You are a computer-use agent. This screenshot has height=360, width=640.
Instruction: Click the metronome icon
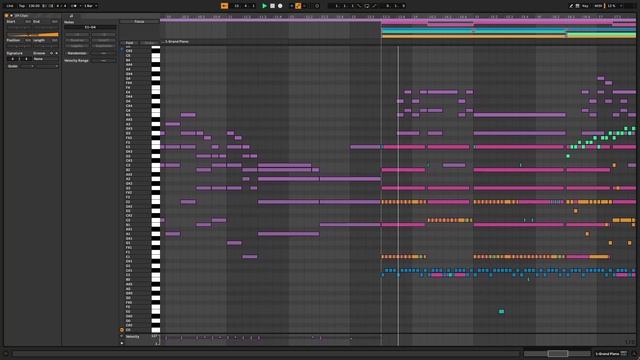pos(74,6)
